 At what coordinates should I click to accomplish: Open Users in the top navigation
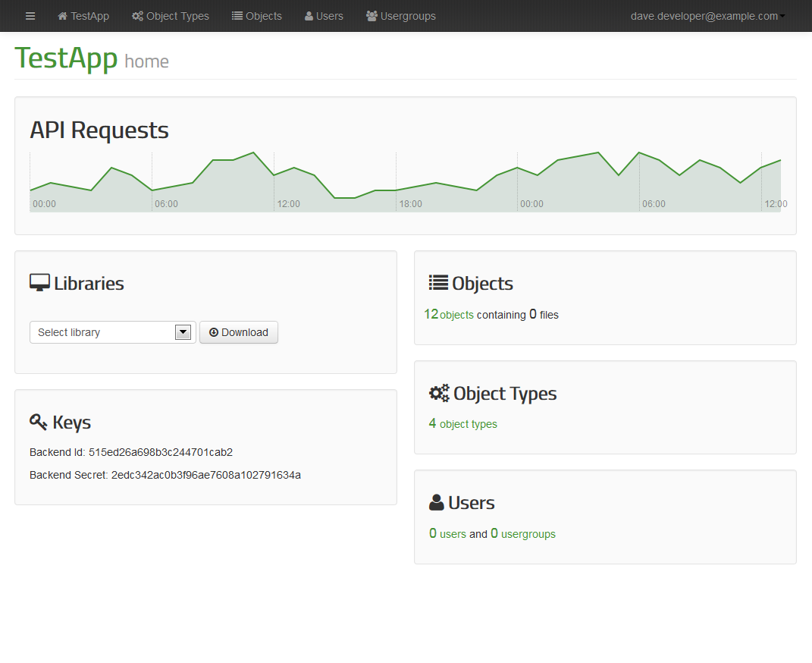tap(324, 16)
